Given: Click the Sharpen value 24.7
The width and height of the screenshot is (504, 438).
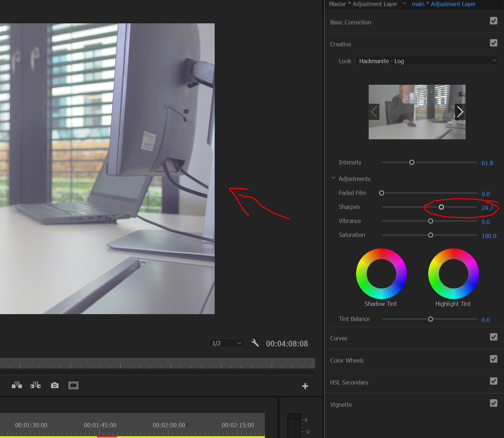Looking at the screenshot, I should pyautogui.click(x=487, y=208).
